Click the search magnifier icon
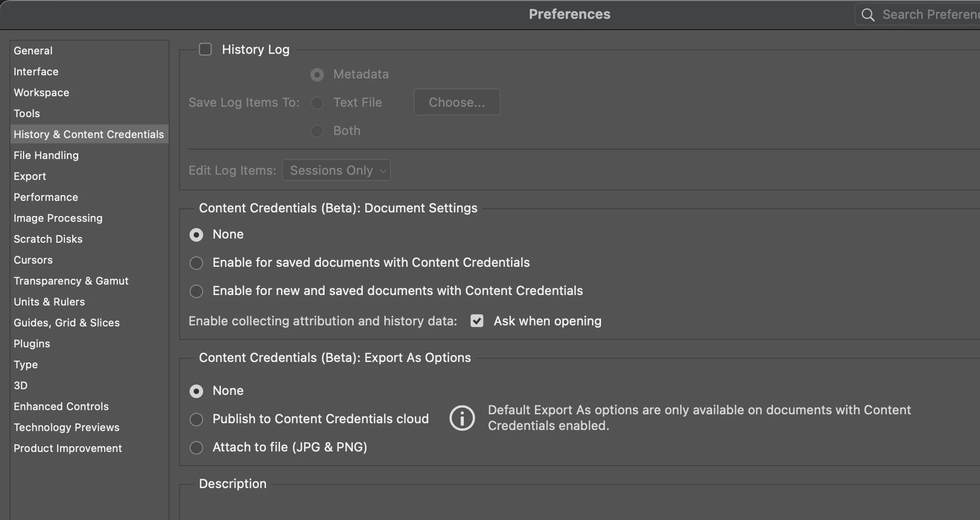The image size is (980, 520). point(867,15)
